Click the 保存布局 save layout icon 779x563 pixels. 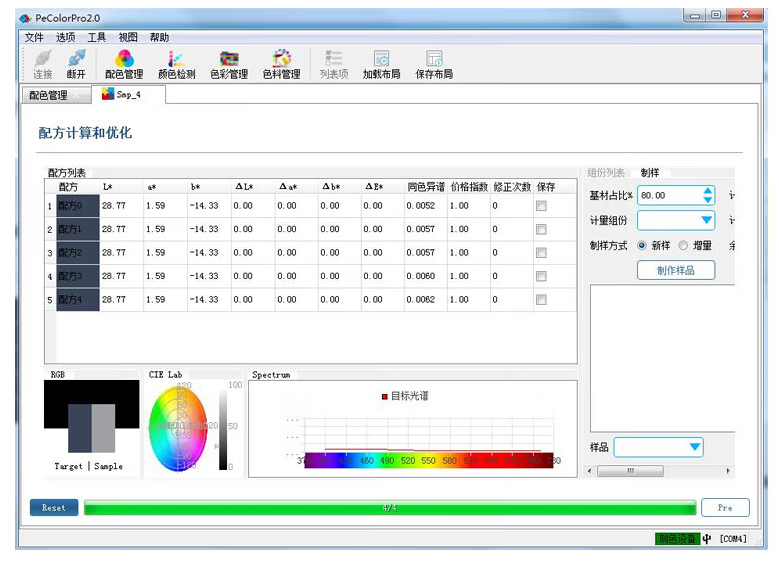tap(434, 64)
